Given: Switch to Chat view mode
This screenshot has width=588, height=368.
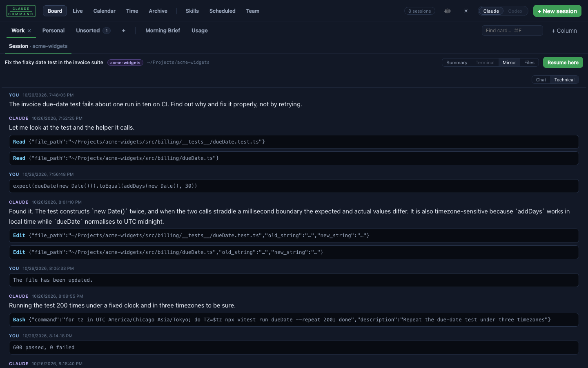Looking at the screenshot, I should [x=541, y=80].
